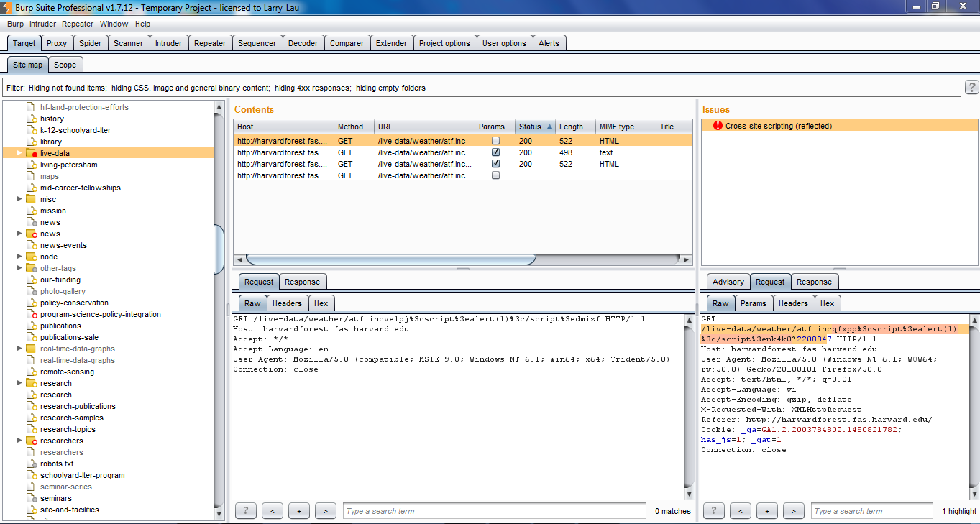Open the Intruder menu in the menu bar
980x524 pixels.
click(42, 24)
